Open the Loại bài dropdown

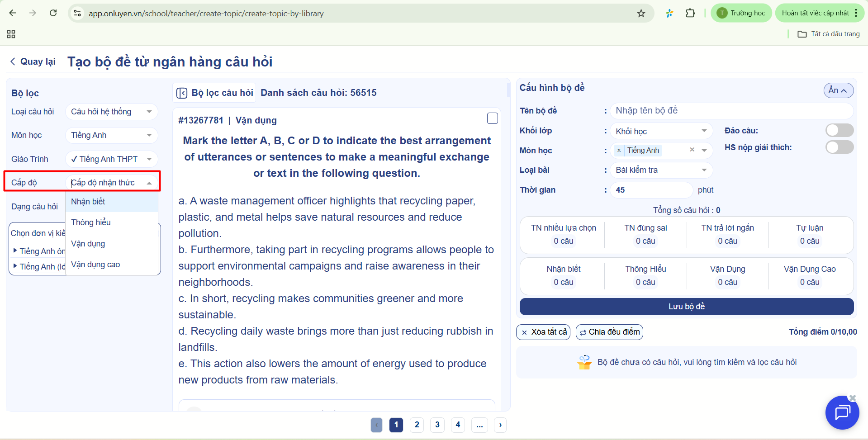pyautogui.click(x=660, y=170)
